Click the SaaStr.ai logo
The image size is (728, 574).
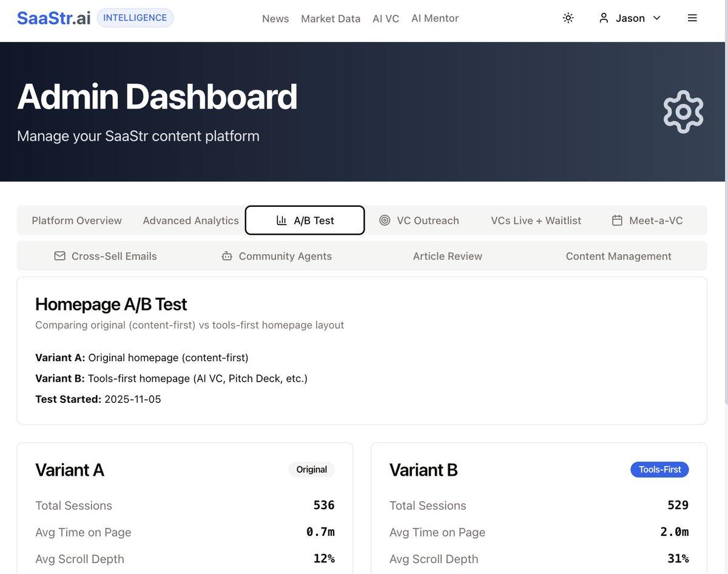(x=52, y=18)
